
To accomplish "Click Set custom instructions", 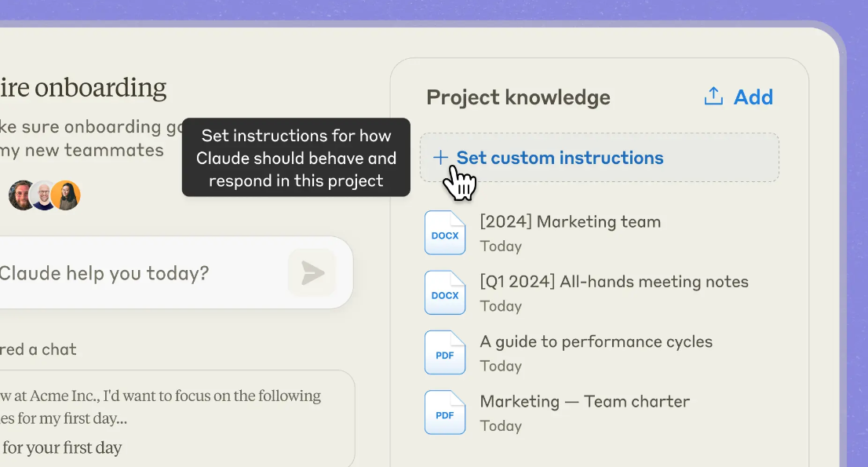I will [x=560, y=158].
